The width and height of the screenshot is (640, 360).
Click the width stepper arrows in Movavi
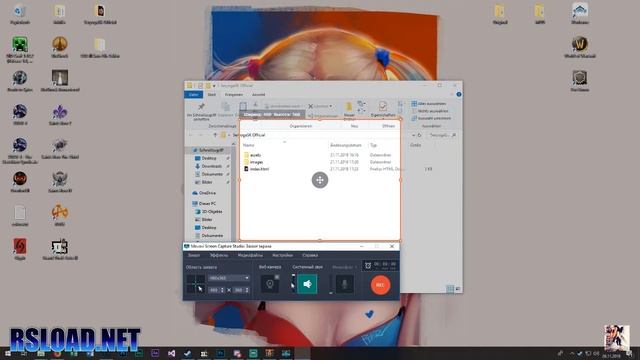(222, 290)
